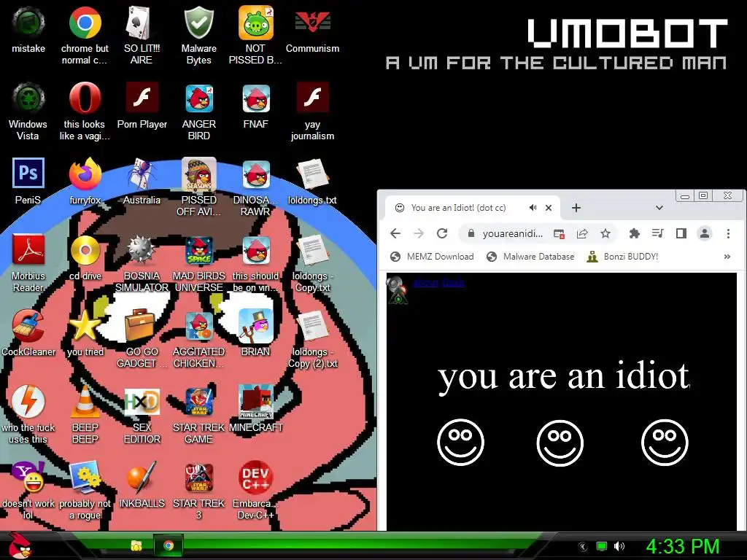This screenshot has width=747, height=560.
Task: Go back in Chrome
Action: pos(395,233)
